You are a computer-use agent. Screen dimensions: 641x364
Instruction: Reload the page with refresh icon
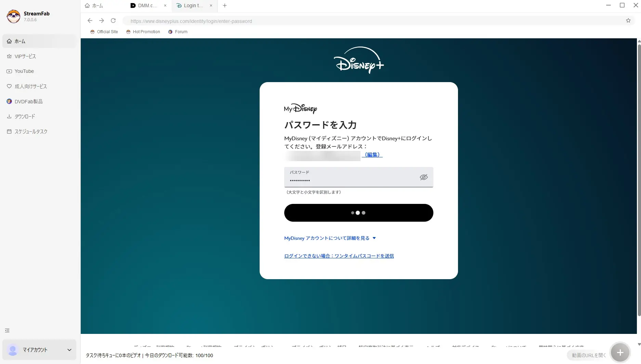click(113, 21)
